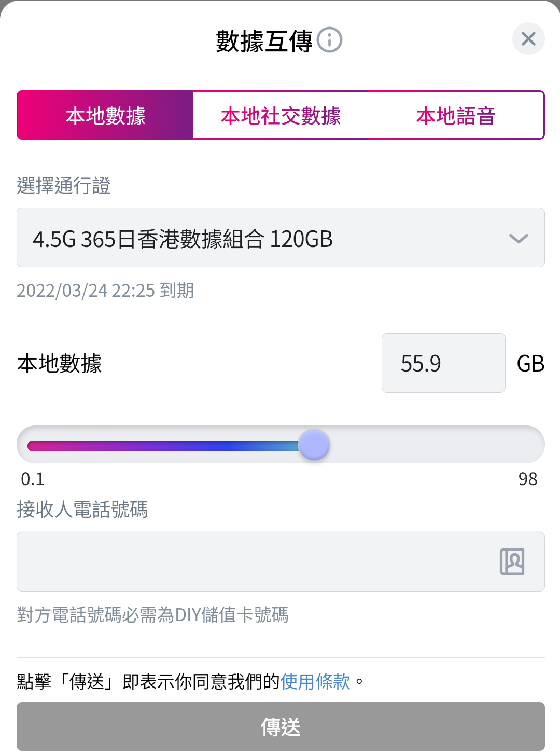
Task: Focus the recipient phone number field
Action: pos(254,561)
